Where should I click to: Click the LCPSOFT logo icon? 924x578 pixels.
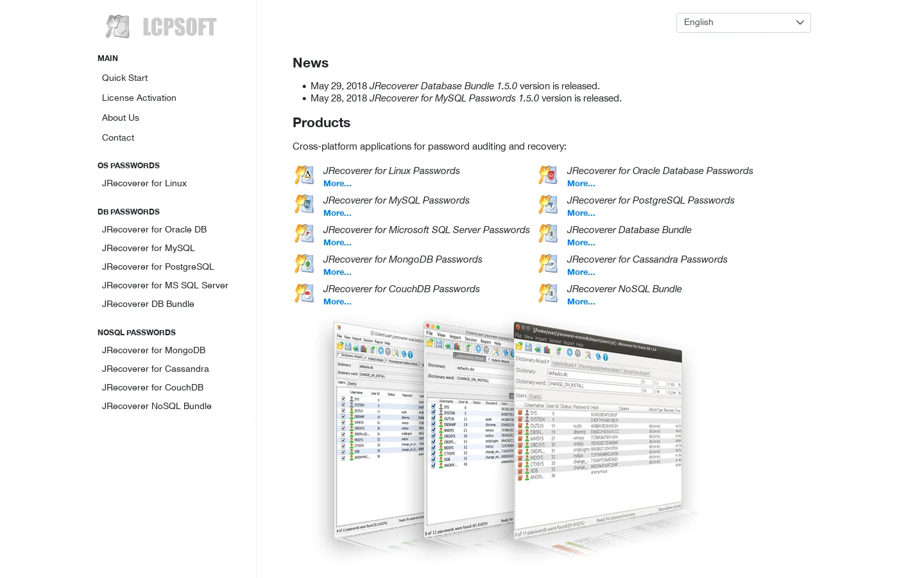118,26
